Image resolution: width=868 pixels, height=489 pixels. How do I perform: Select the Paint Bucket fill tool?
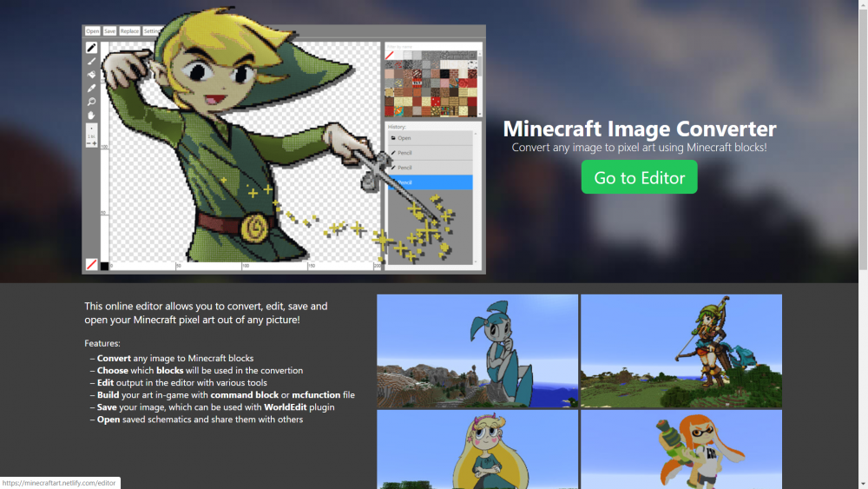91,75
